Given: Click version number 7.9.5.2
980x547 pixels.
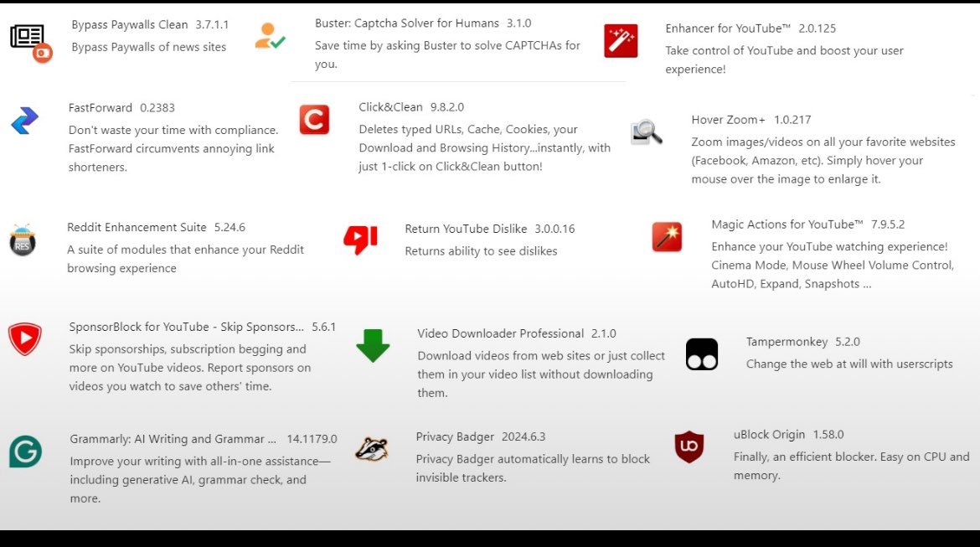Looking at the screenshot, I should click(888, 224).
